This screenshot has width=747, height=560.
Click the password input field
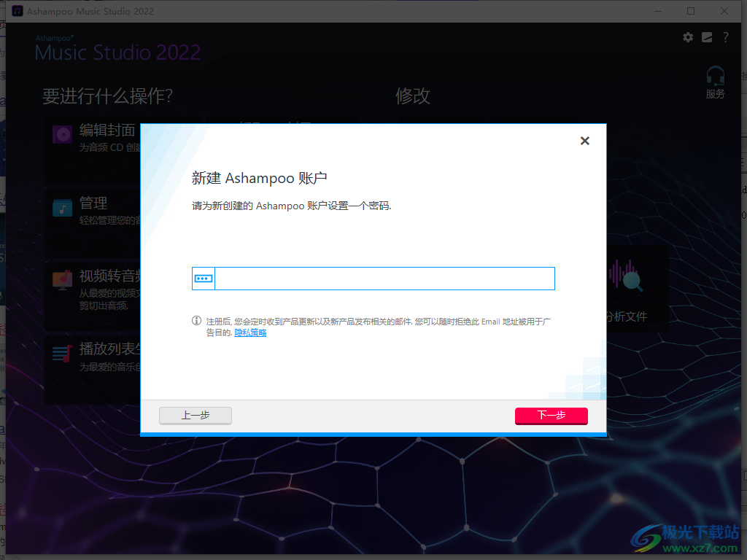coord(379,279)
